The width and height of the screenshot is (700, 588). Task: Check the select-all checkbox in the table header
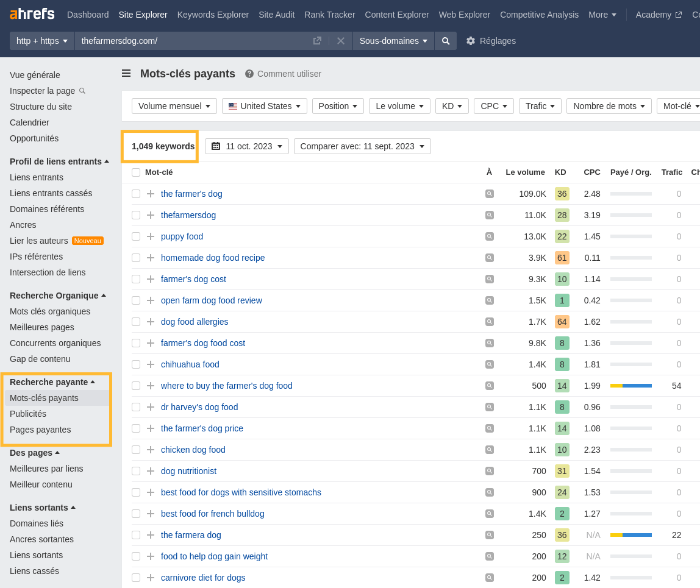[135, 172]
